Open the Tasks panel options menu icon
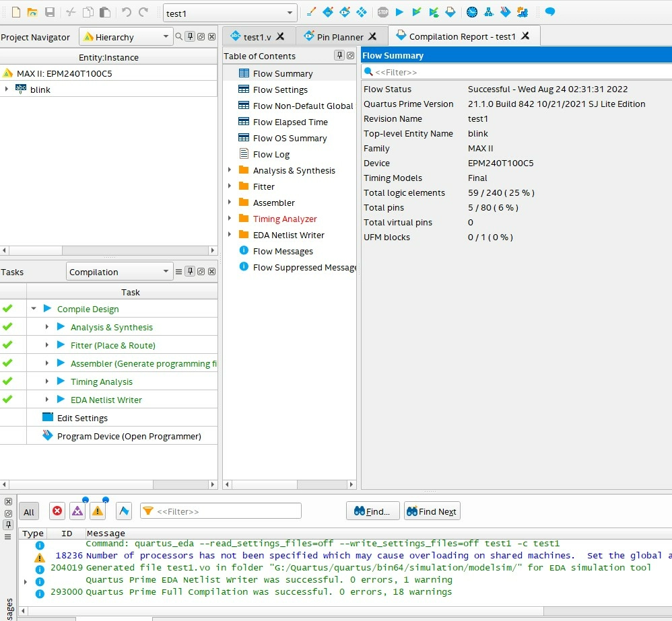The width and height of the screenshot is (672, 621). 178,272
